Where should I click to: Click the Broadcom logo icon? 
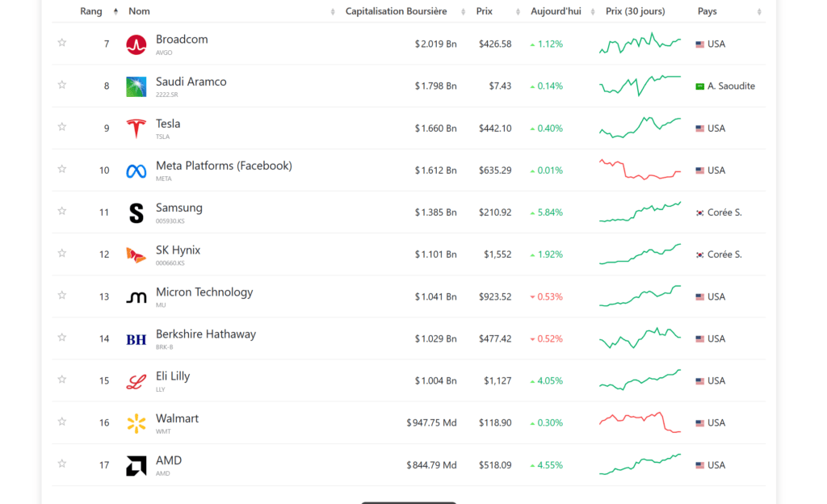point(136,44)
